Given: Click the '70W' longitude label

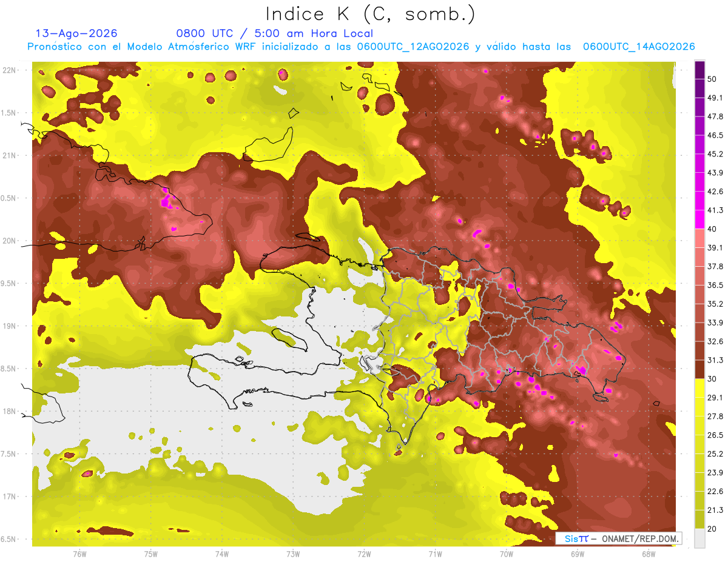Looking at the screenshot, I should (x=507, y=554).
